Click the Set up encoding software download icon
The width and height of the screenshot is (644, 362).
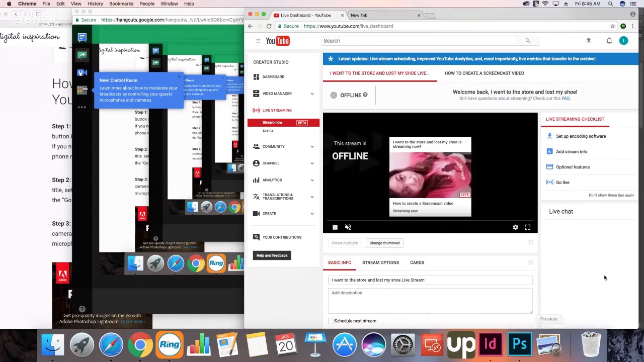tap(549, 136)
